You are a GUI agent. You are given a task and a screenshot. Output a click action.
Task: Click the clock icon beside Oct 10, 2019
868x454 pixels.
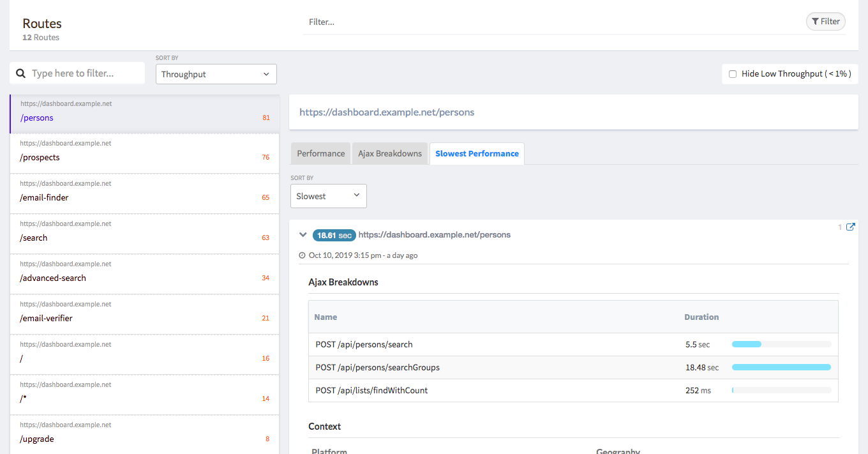click(x=303, y=255)
